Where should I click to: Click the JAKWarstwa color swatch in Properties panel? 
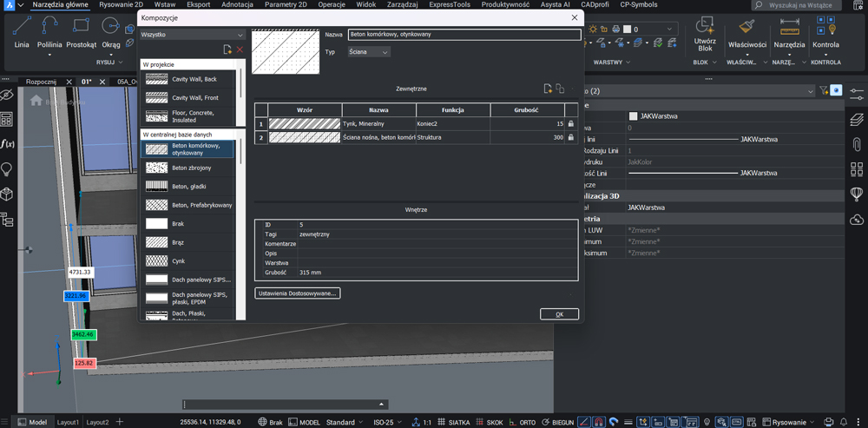click(634, 116)
